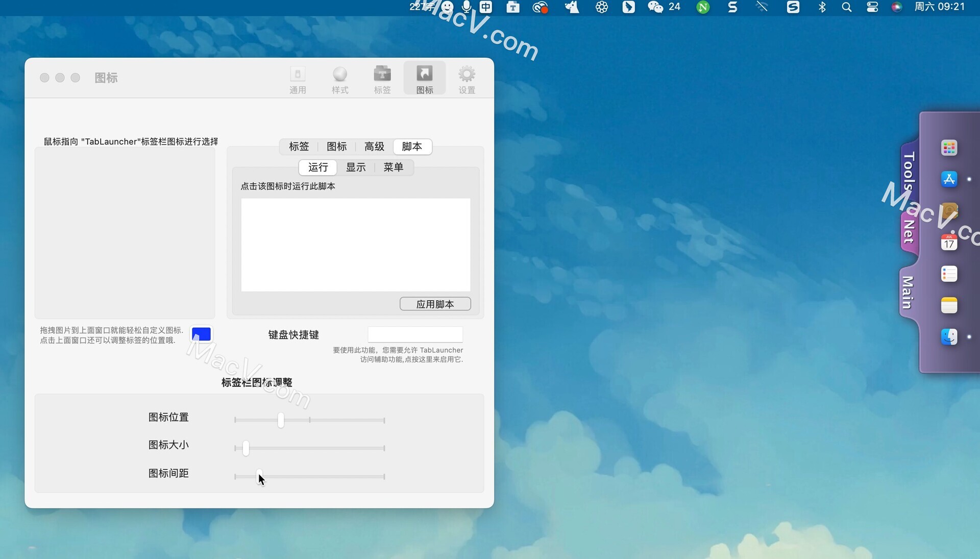Open Calendar from the TabLauncher dock

tap(949, 242)
